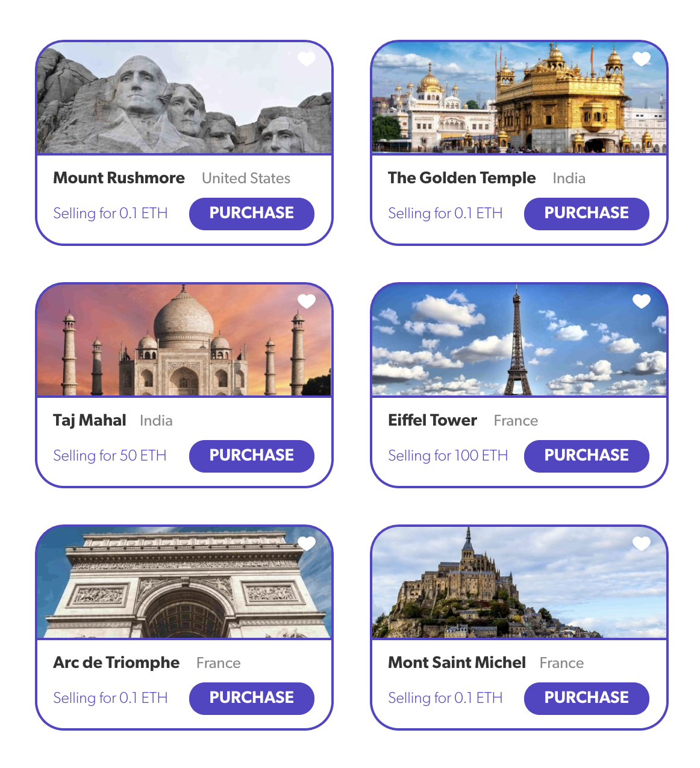Hit PURCHASE for the Eiffel Tower
The image size is (700, 768).
(x=587, y=456)
